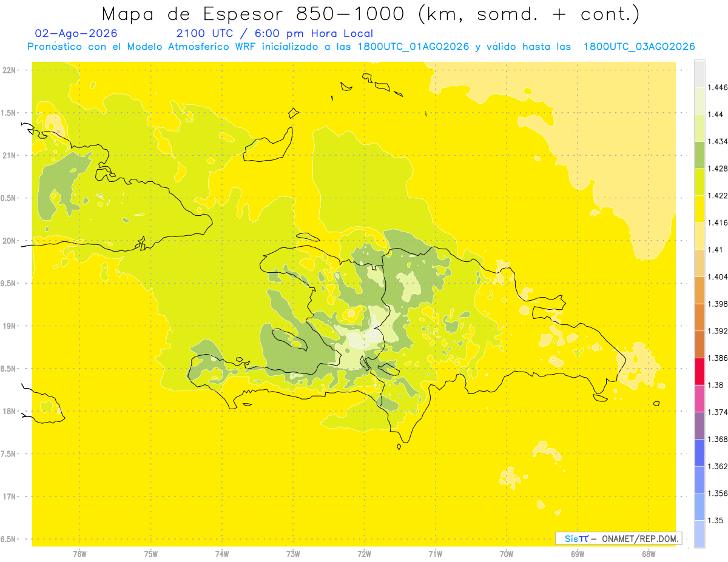Viewport: 728px width, 562px height.
Task: Click the 72W longitude axis label
Action: (364, 555)
